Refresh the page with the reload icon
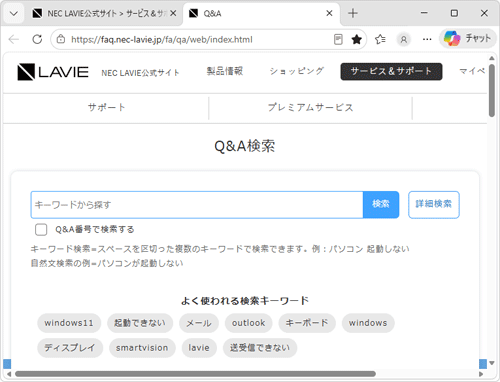The height and width of the screenshot is (382, 500). pos(37,39)
